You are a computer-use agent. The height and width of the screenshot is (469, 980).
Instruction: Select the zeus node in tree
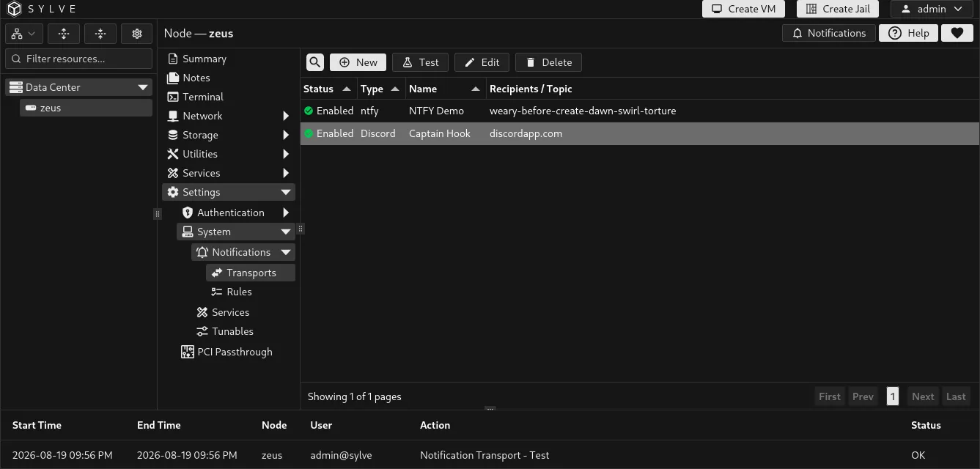(x=86, y=108)
